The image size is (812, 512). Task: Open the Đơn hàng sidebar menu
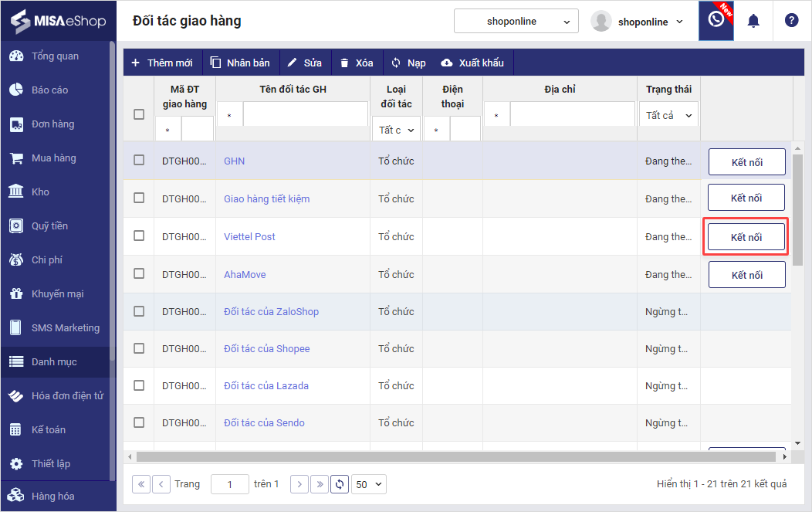52,124
